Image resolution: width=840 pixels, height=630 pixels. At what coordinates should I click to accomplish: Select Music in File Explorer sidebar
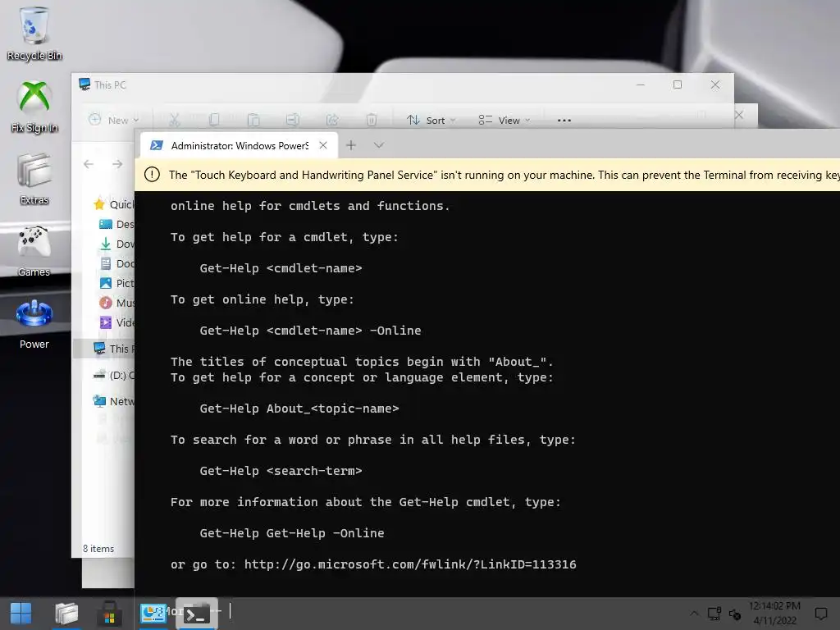click(116, 303)
